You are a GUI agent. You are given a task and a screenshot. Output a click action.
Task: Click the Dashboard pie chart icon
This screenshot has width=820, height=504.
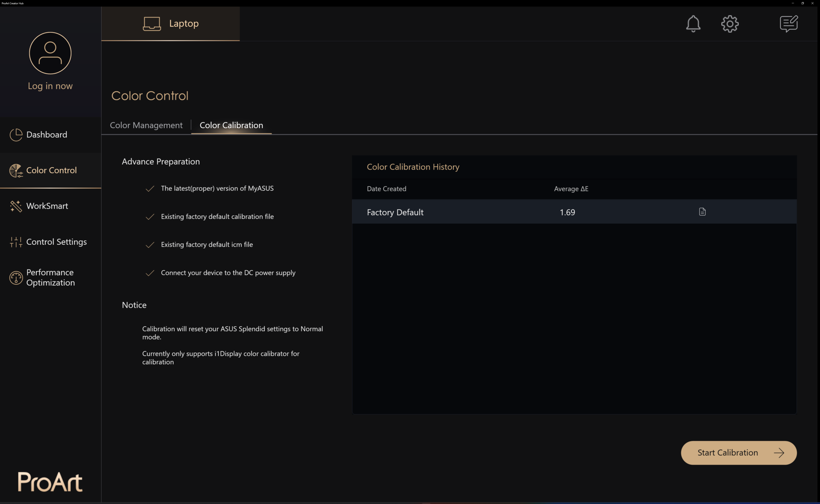pyautogui.click(x=16, y=135)
